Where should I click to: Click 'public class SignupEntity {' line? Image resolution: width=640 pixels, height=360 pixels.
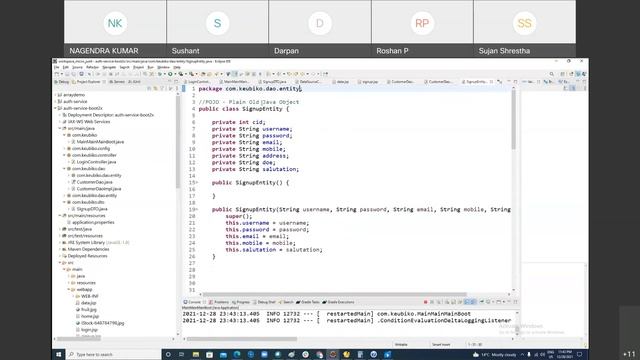[x=244, y=109]
